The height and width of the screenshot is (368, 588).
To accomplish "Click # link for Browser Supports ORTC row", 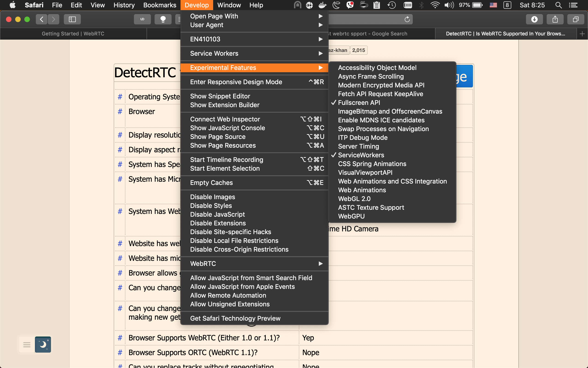I will click(120, 352).
